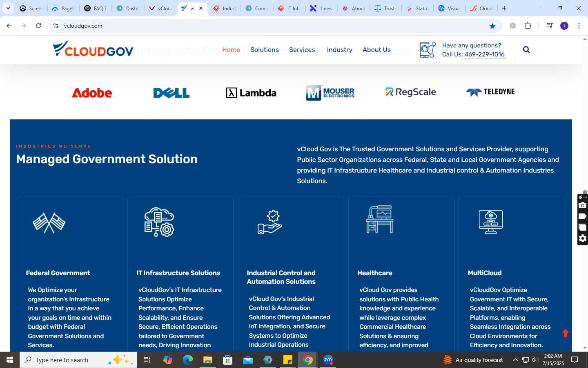Open Task View in the taskbar
588x368 pixels.
click(147, 360)
